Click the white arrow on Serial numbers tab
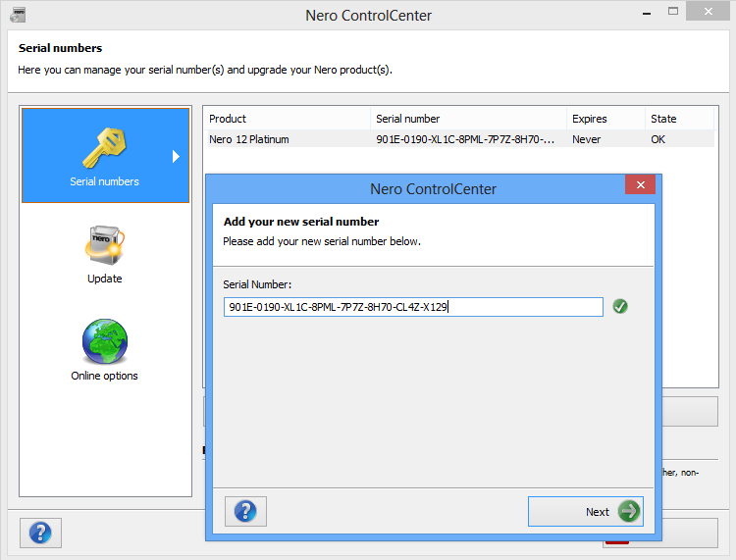The width and height of the screenshot is (736, 560). (x=176, y=156)
